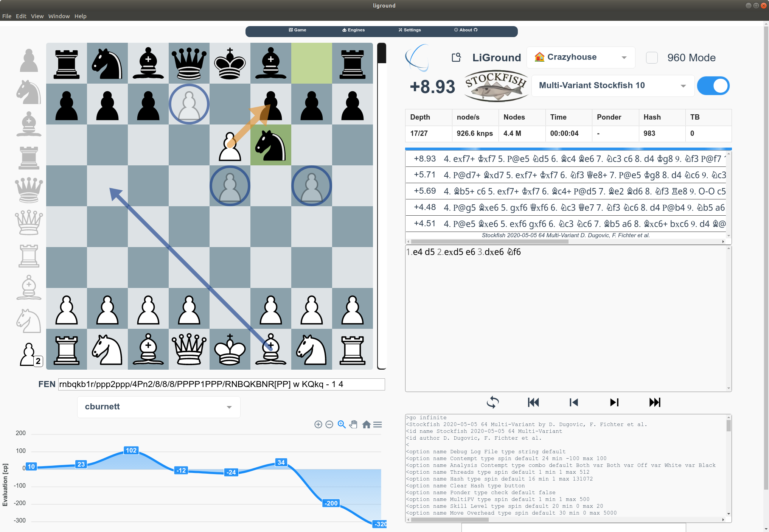Click the FEN input field
The width and height of the screenshot is (769, 532).
tap(221, 384)
